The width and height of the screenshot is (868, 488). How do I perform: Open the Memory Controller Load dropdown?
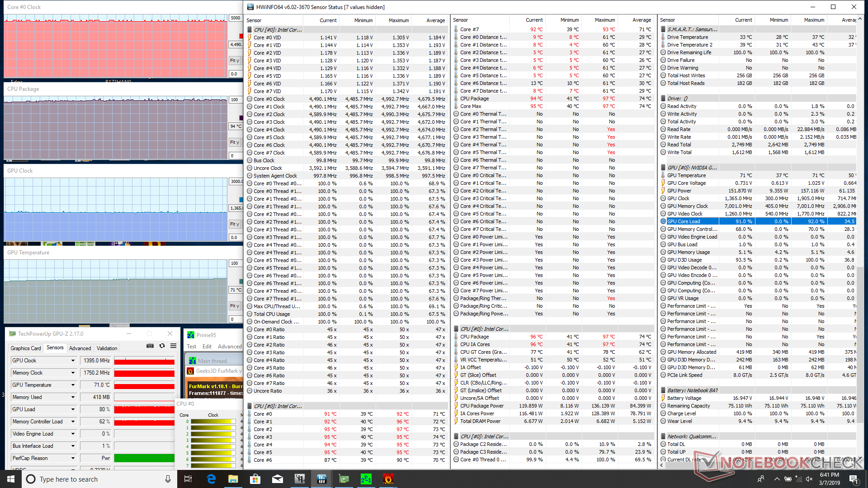pos(73,422)
